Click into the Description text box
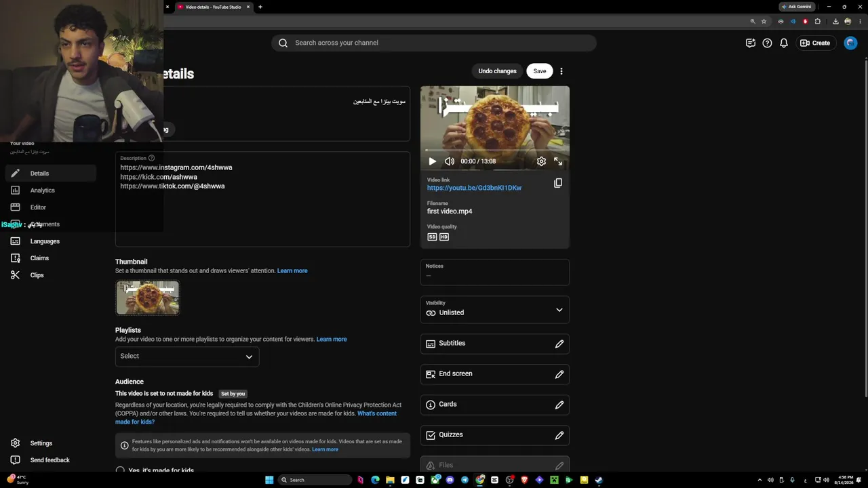The image size is (868, 488). click(262, 199)
